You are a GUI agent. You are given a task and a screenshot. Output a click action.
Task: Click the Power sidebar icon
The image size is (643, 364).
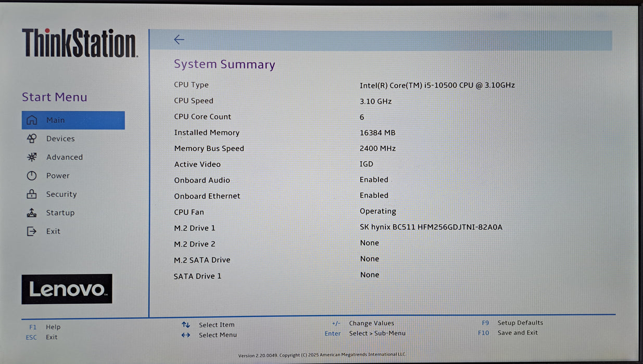point(32,176)
